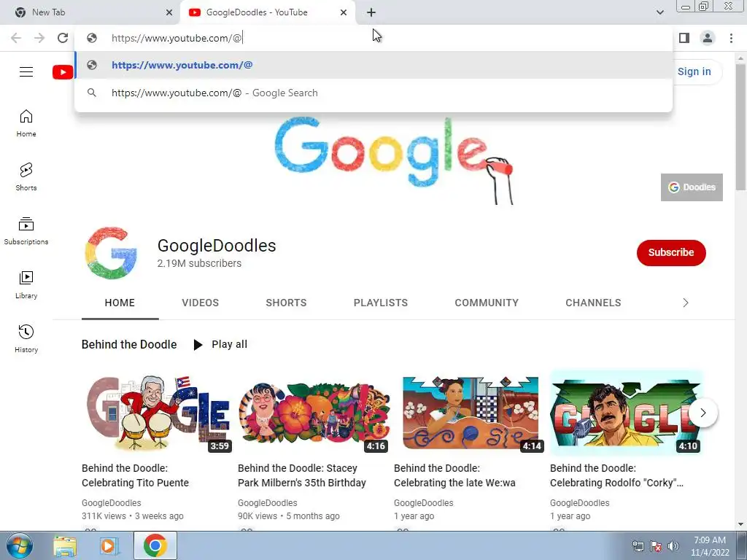Open Tito Puente video thumbnail
The width and height of the screenshot is (747, 560).
157,413
